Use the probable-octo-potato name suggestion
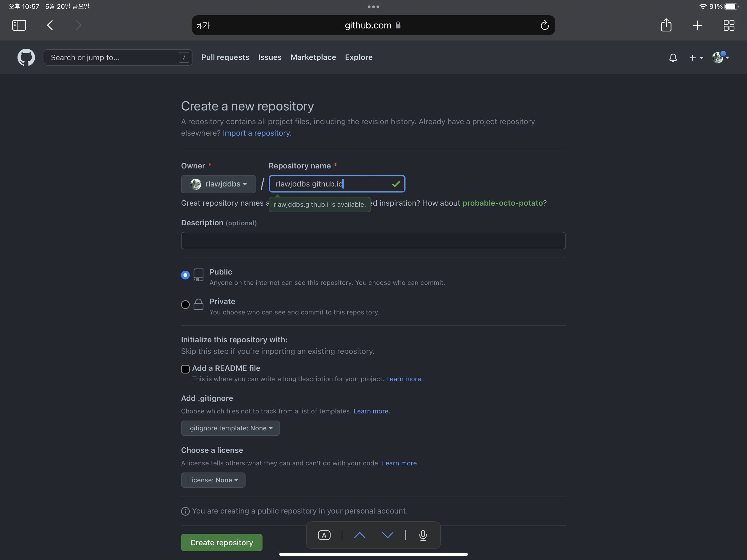 point(503,203)
